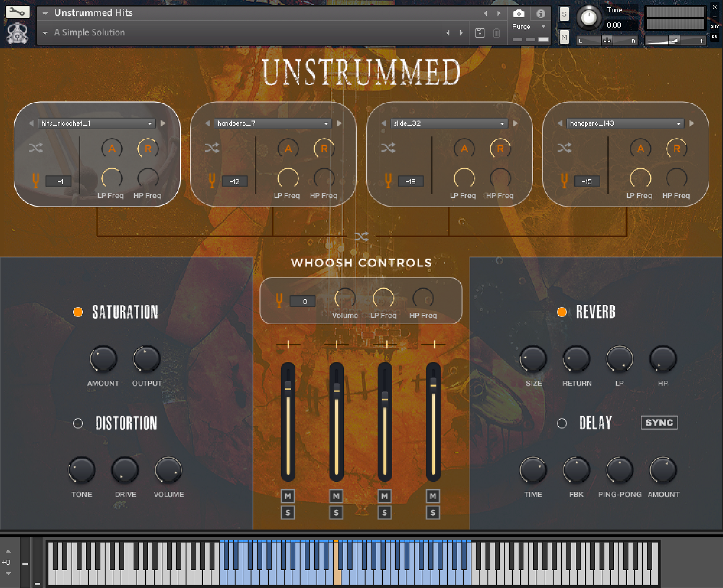Open the A Simple Solution preset menu

point(45,33)
